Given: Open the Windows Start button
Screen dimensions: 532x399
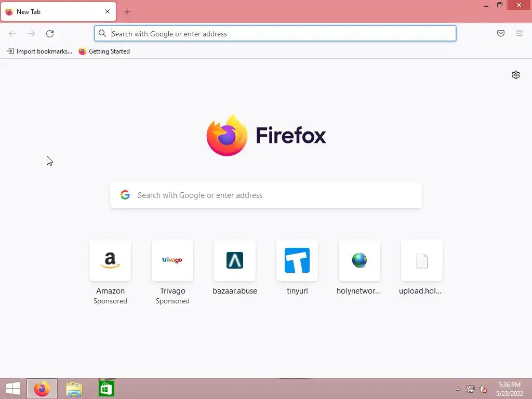Looking at the screenshot, I should coord(13,389).
